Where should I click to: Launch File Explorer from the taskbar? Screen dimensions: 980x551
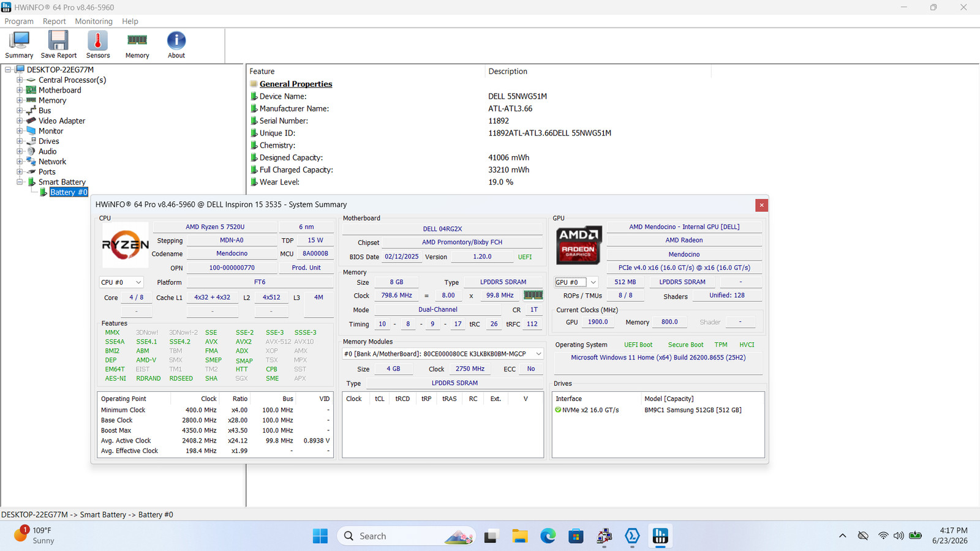[x=520, y=536]
